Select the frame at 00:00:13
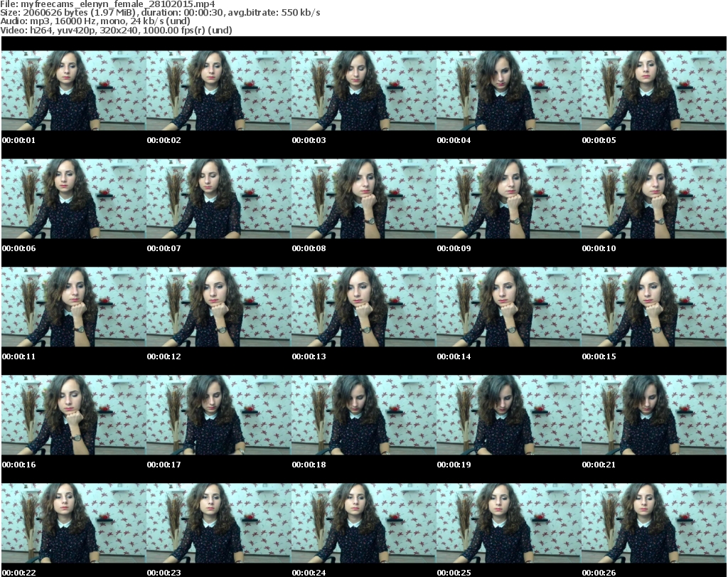728x577 pixels. click(x=363, y=307)
